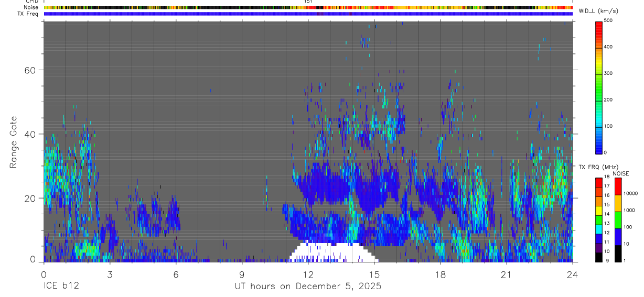
Task: Click the white ground-scatter patch near hour 13
Action: click(334, 252)
